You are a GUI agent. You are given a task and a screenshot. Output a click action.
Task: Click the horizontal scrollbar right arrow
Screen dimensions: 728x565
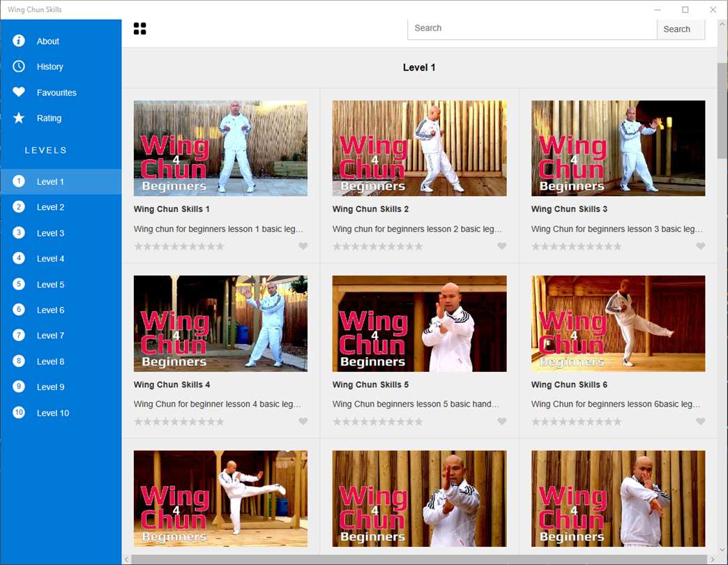coord(713,559)
